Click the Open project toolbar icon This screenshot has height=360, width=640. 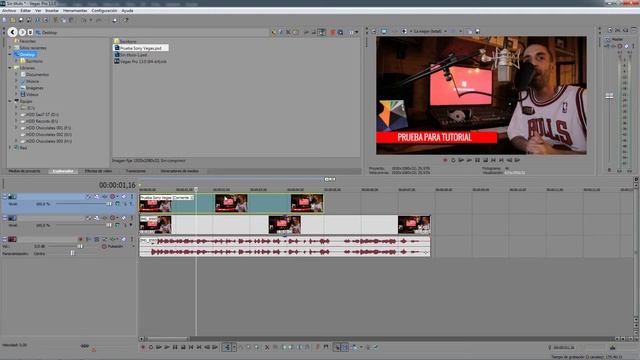(13, 20)
